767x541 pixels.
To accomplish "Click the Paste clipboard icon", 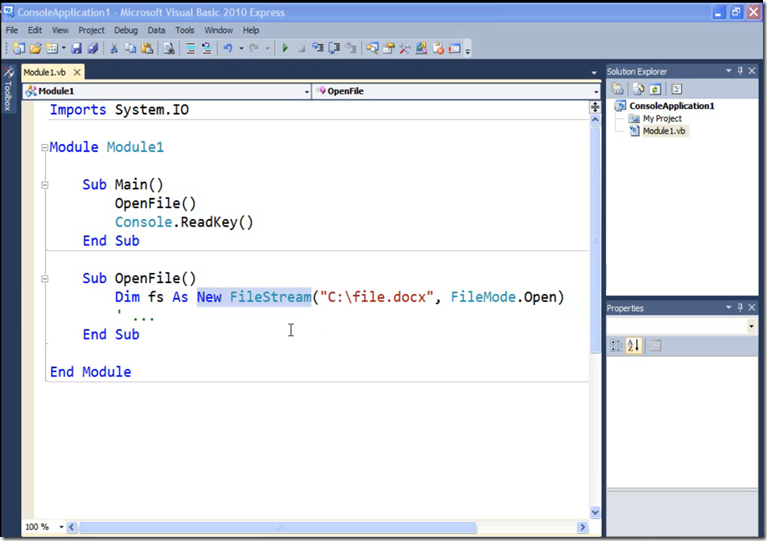I will [x=147, y=48].
